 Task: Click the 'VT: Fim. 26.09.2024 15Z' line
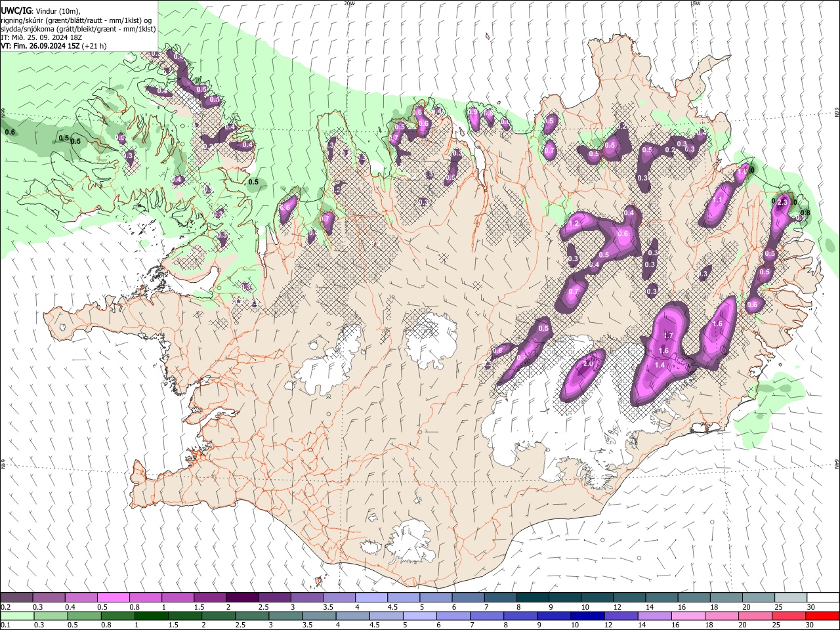(40, 46)
